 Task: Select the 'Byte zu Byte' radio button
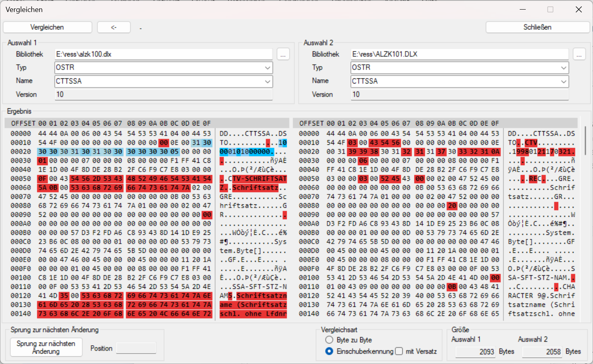[329, 340]
